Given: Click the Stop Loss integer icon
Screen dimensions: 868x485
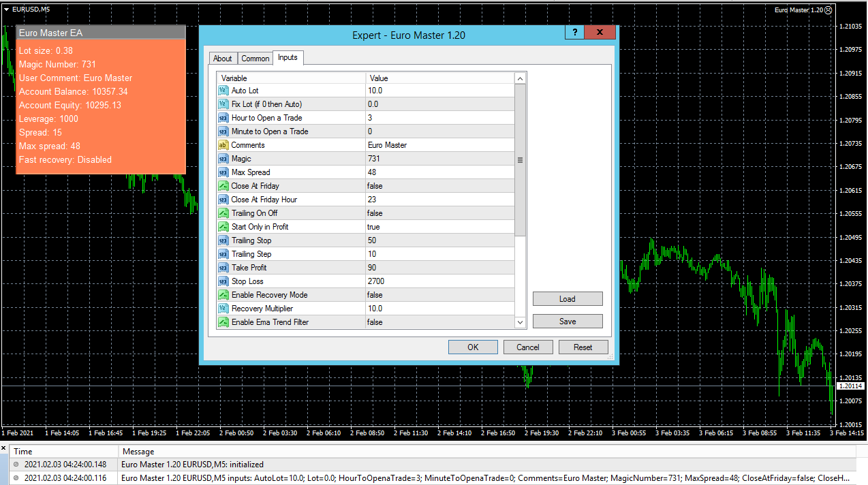Looking at the screenshot, I should [x=223, y=281].
